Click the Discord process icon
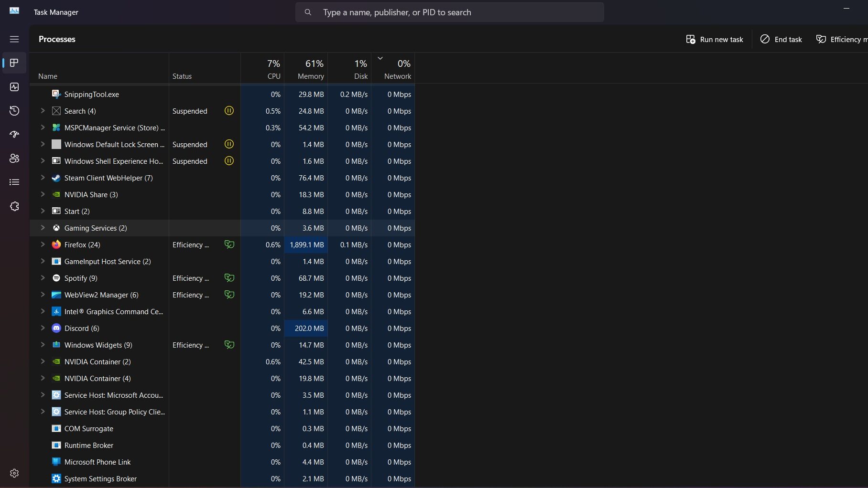868x488 pixels. pyautogui.click(x=56, y=328)
